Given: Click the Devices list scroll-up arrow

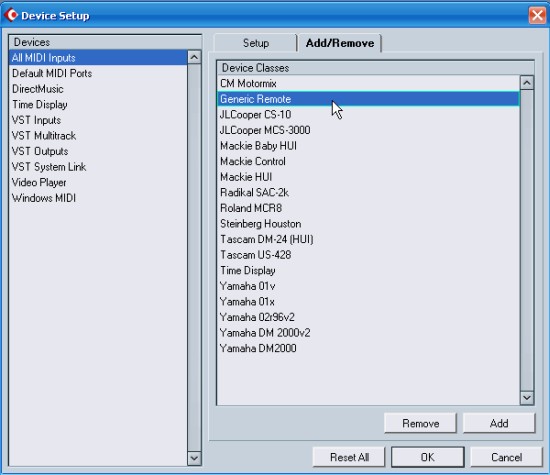Looking at the screenshot, I should [x=194, y=57].
